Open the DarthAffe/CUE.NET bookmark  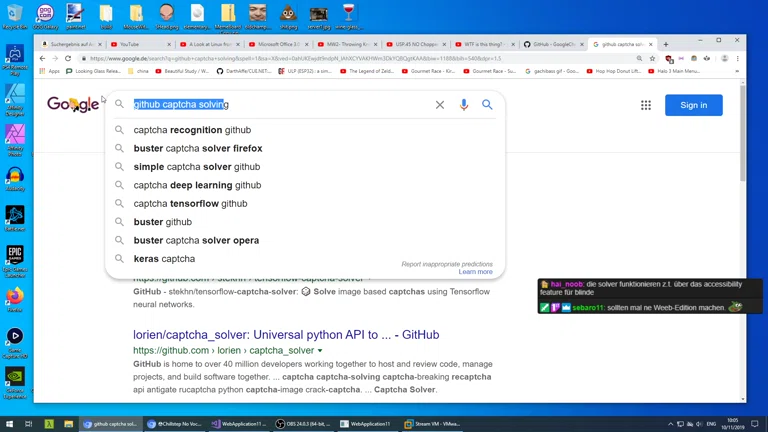point(244,71)
